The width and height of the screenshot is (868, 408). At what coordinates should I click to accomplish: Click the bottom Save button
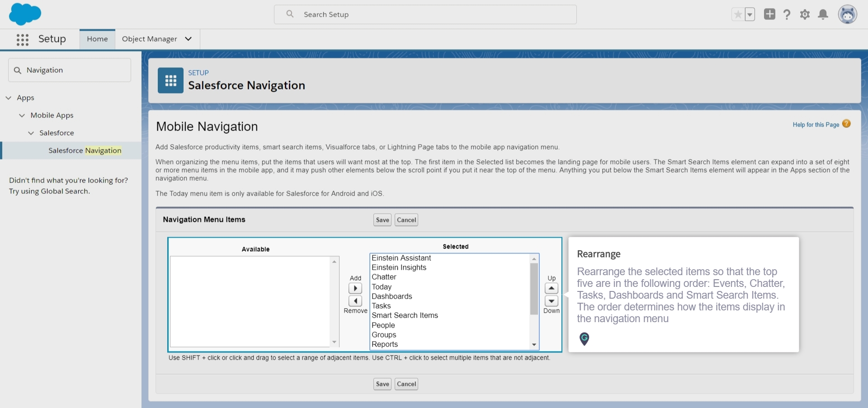click(382, 384)
